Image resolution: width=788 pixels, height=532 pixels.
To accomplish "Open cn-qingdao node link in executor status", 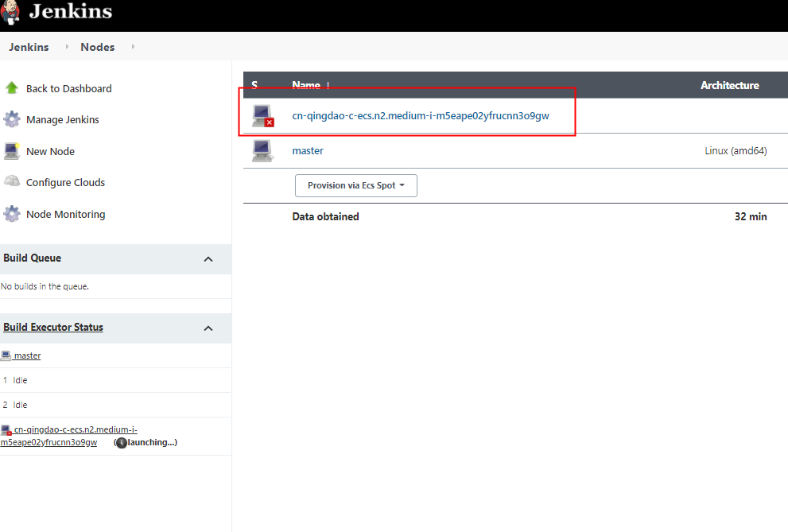I will (x=69, y=436).
